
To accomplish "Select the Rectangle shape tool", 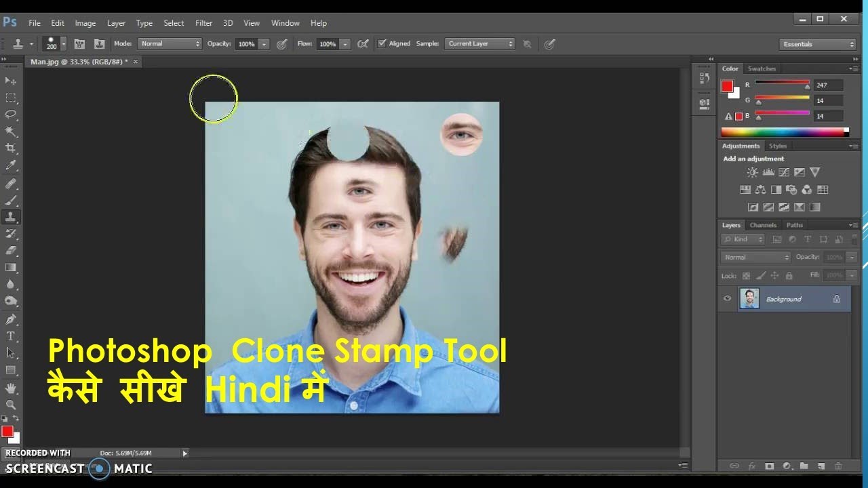I will pos(11,370).
